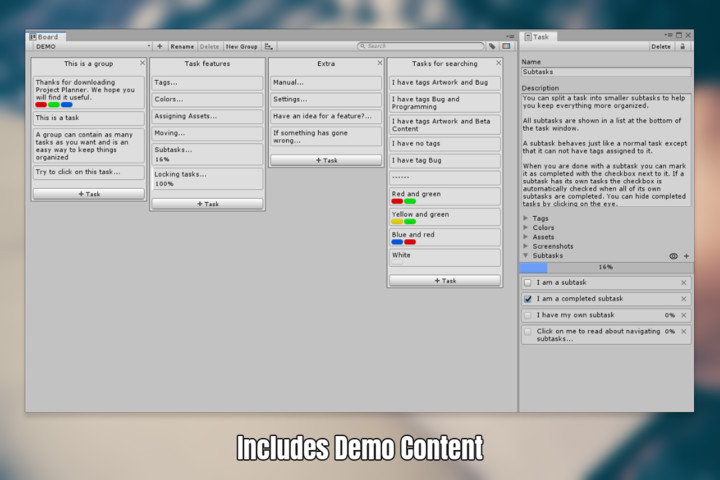Screen dimensions: 720x480
Task: Uncheck the 'I am a completed subtask' checkbox
Action: tap(528, 299)
